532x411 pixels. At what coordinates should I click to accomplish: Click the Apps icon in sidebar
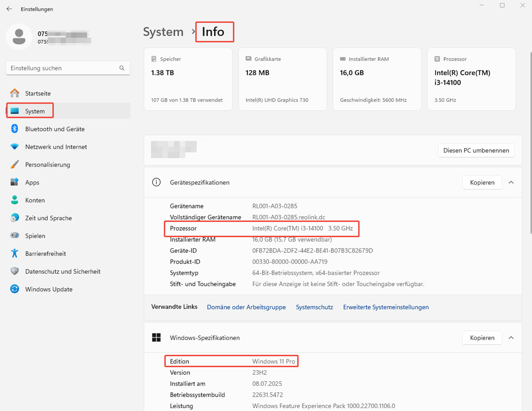15,182
